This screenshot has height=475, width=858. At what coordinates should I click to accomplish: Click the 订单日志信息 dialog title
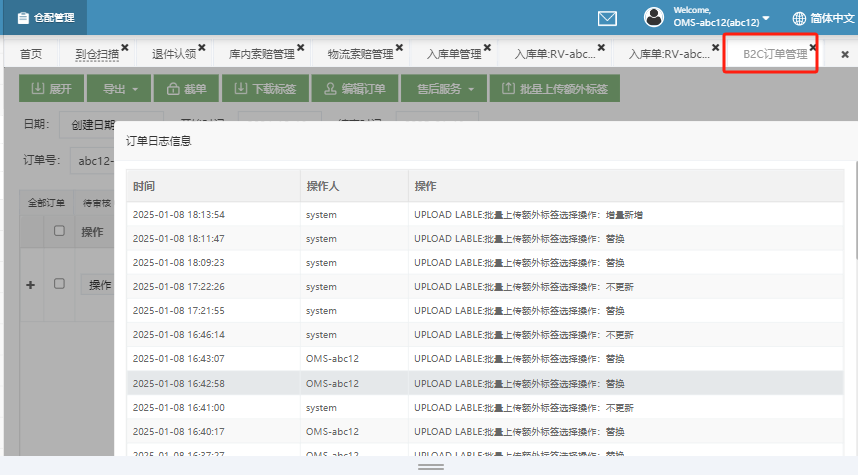[x=159, y=141]
